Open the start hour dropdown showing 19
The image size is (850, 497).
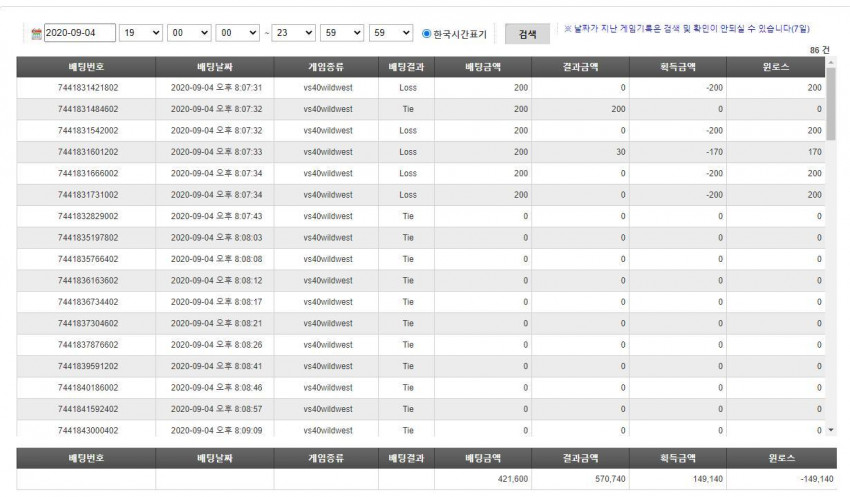pos(140,33)
